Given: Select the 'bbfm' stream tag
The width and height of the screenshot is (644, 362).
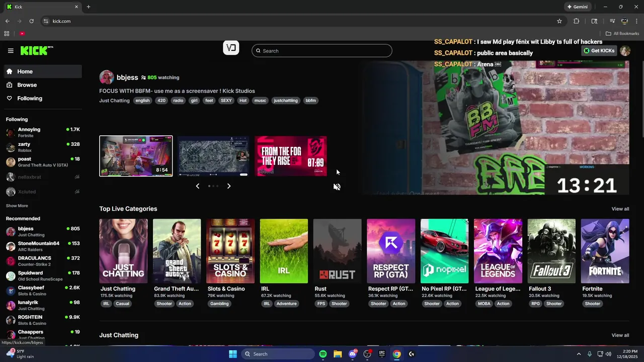Looking at the screenshot, I should click(x=311, y=101).
